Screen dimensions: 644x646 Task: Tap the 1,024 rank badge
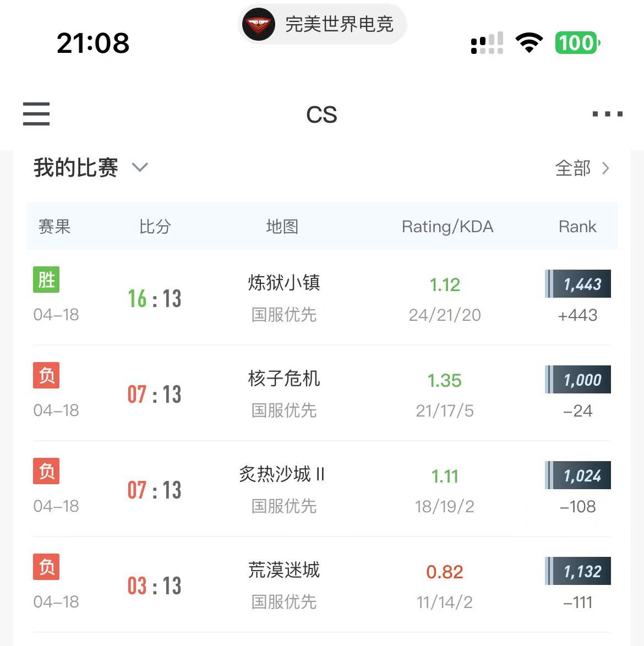click(578, 475)
